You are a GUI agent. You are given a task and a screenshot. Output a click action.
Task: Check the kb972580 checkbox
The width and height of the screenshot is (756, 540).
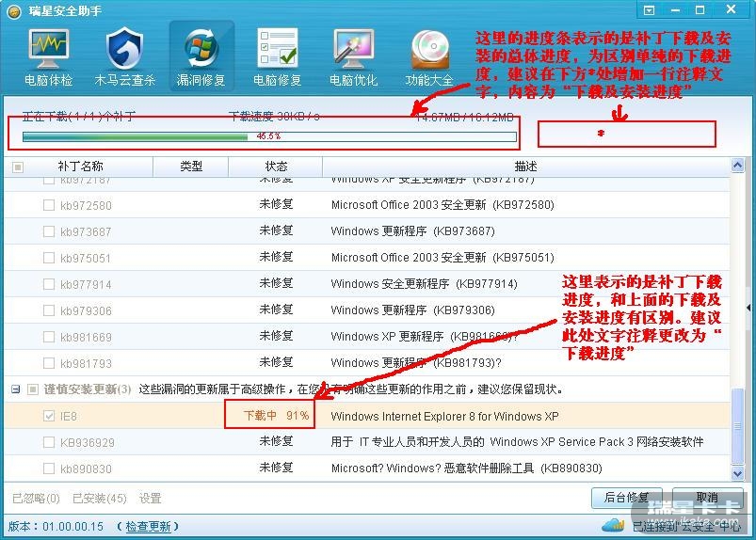49,205
